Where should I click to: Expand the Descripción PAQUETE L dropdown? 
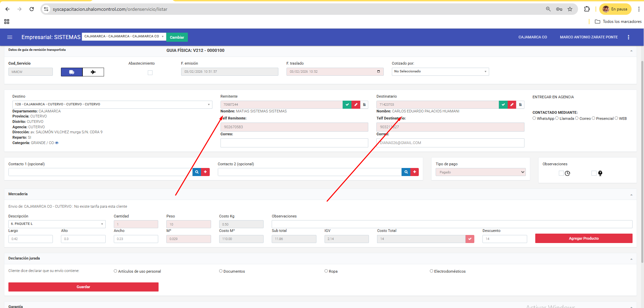pos(57,224)
